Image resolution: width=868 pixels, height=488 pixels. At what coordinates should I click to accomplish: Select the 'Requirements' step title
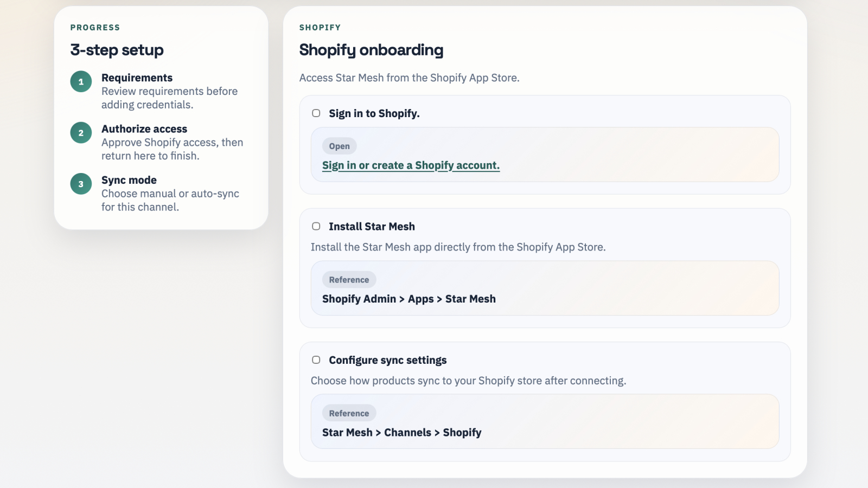pyautogui.click(x=137, y=78)
